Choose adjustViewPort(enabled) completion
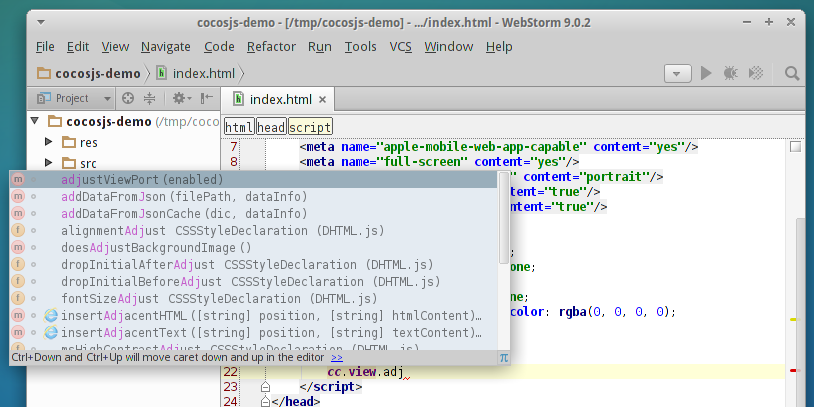 point(253,180)
